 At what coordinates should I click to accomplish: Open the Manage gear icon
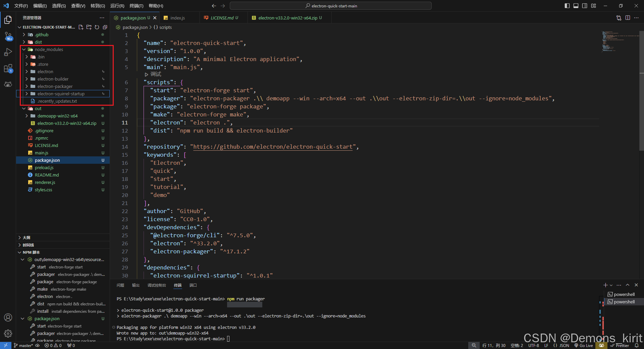8,334
